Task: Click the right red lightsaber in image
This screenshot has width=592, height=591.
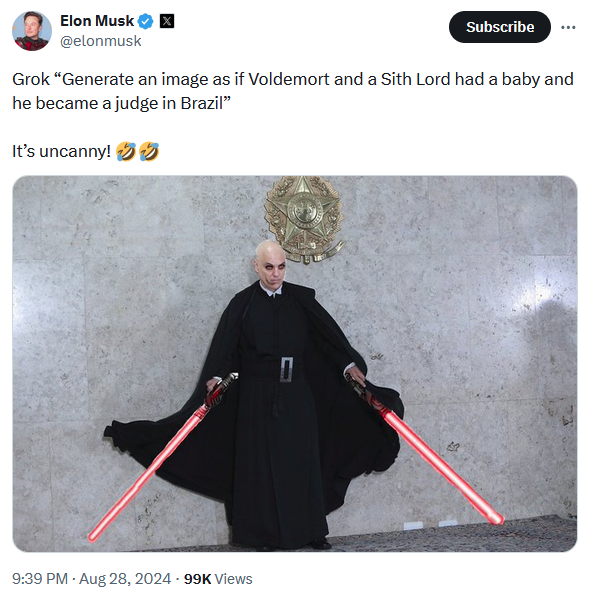Action: (x=426, y=451)
